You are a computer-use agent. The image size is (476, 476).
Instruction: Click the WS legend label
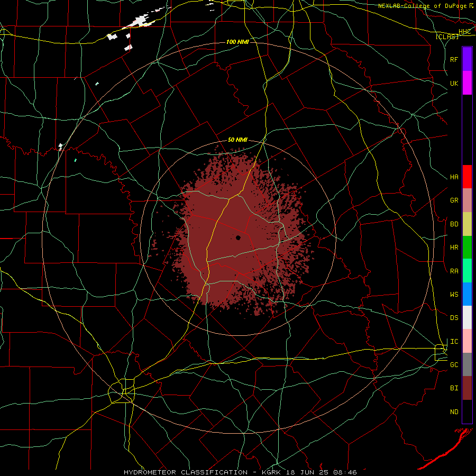point(454,295)
